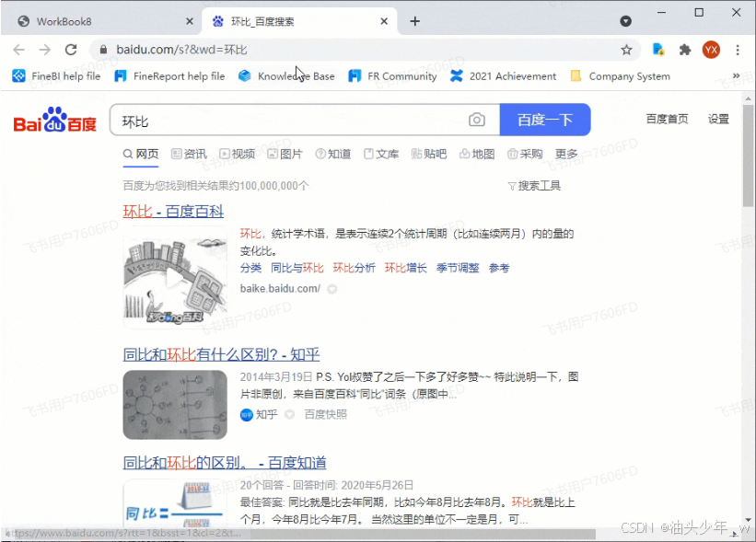Select the 地图 search tab
Image resolution: width=756 pixels, height=542 pixels.
[x=477, y=155]
